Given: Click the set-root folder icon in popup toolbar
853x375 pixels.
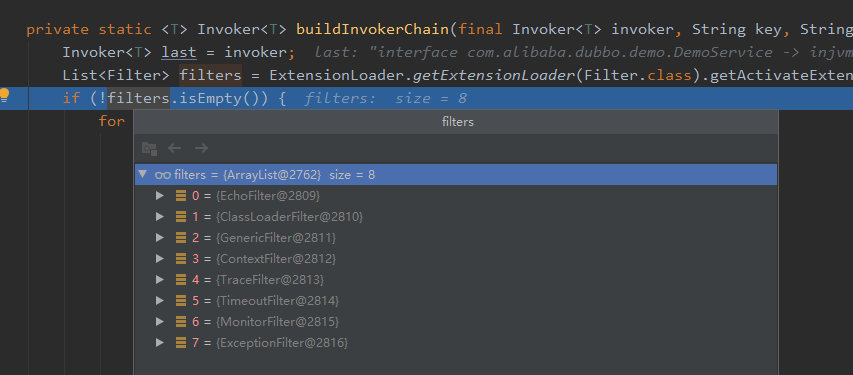Looking at the screenshot, I should tap(149, 148).
